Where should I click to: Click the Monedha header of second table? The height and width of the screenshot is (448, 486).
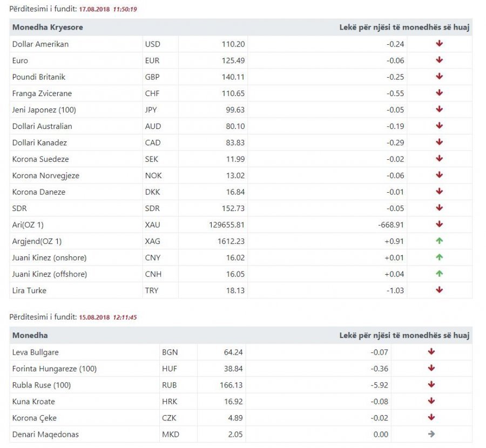point(30,335)
